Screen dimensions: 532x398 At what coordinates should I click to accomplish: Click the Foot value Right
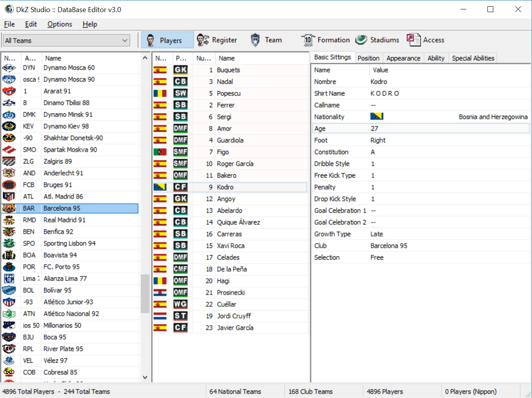click(378, 140)
